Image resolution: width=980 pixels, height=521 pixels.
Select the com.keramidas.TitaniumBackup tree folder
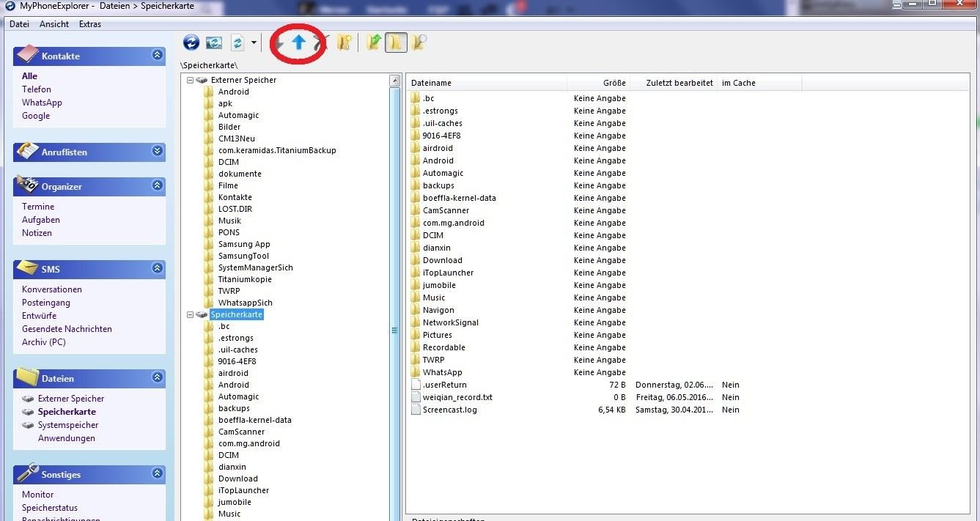click(277, 150)
